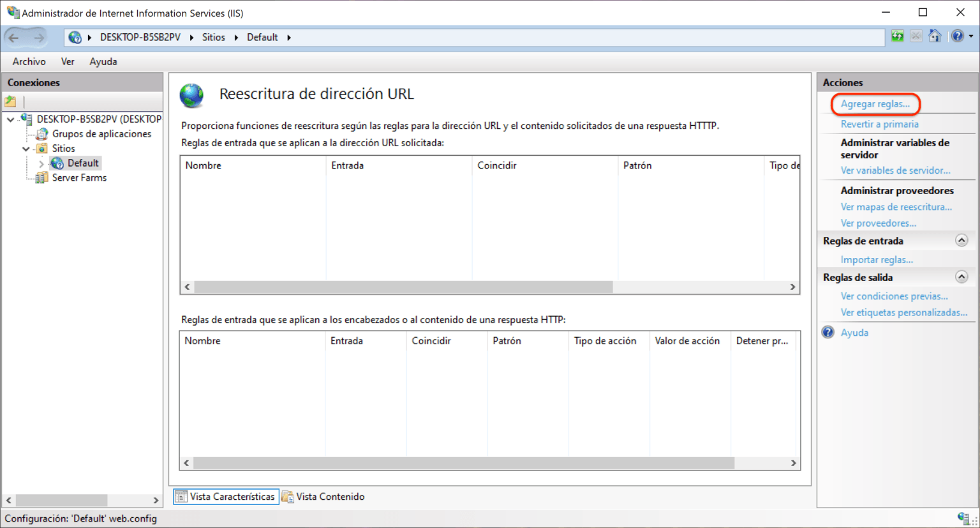Screen dimensions: 980x528
Task: Open the Ayuda menu
Action: point(103,62)
